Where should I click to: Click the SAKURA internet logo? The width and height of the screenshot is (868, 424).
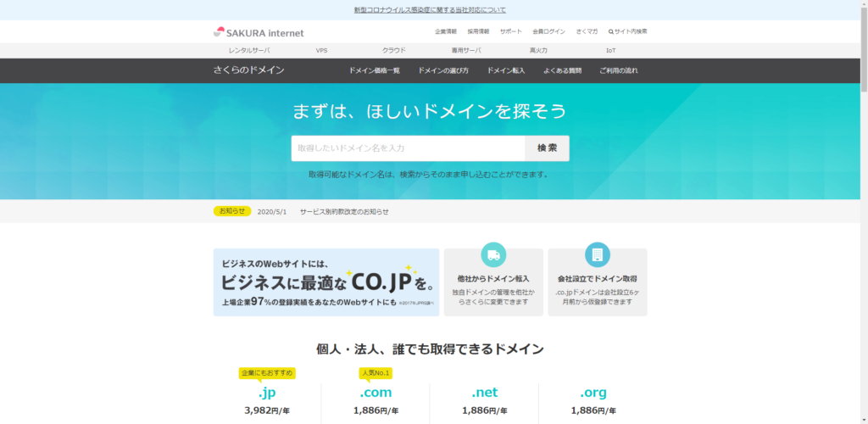259,32
